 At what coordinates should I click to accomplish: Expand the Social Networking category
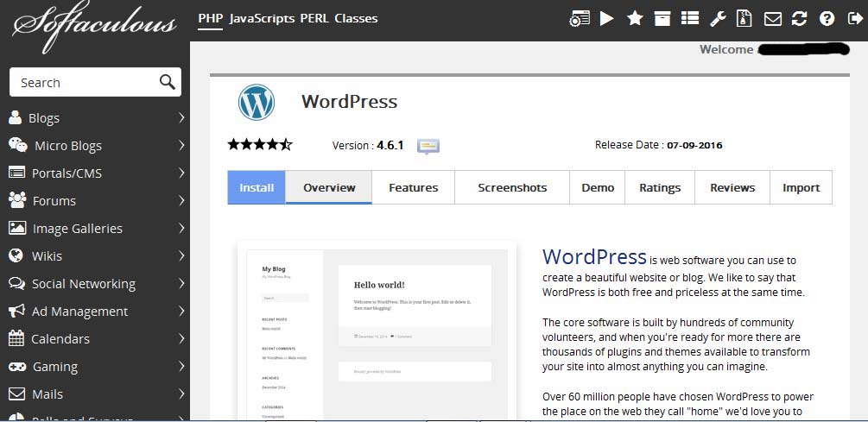click(x=94, y=284)
